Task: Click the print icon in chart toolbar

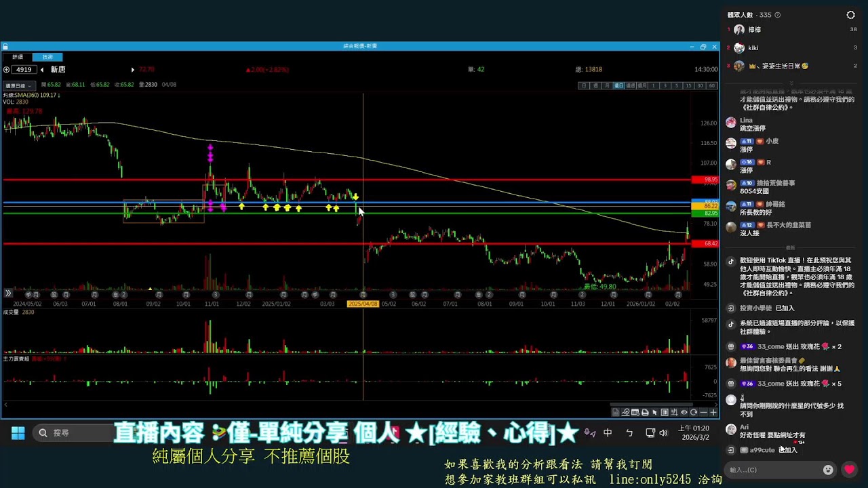Action: pos(645,412)
